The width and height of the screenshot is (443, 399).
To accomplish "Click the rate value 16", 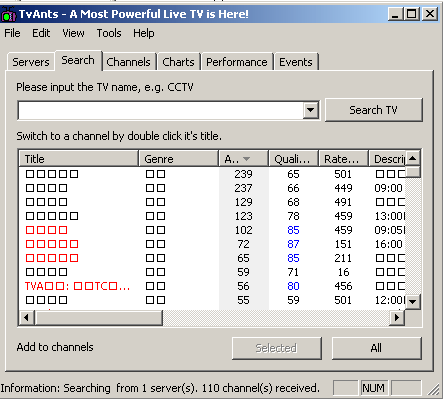I will [344, 272].
